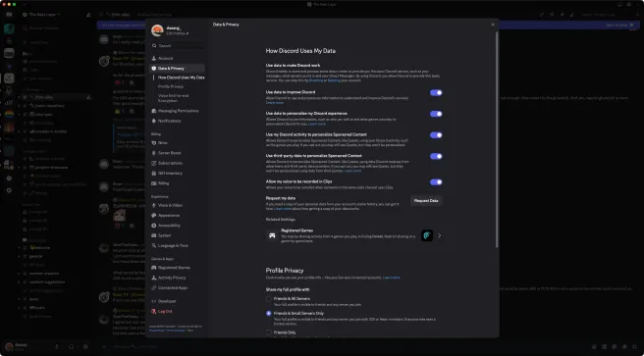Select Friends & Small Servers Only radio option
This screenshot has height=356, width=644.
[269, 314]
